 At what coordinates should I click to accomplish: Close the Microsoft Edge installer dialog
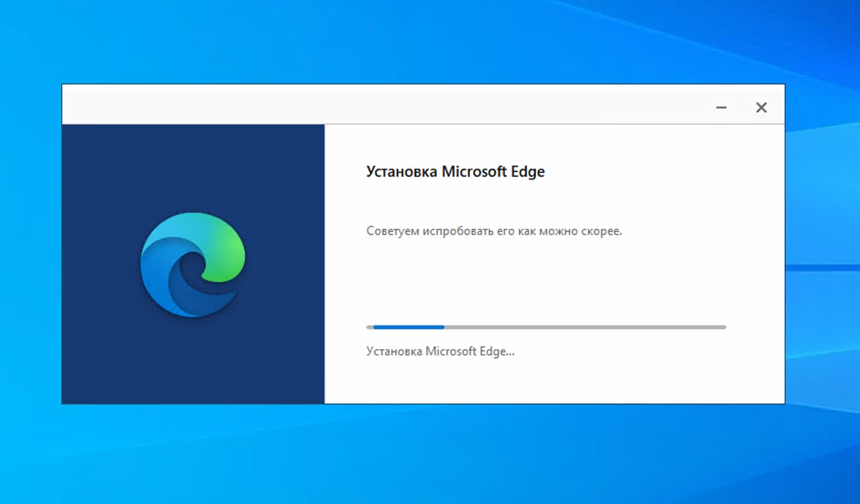click(x=761, y=107)
